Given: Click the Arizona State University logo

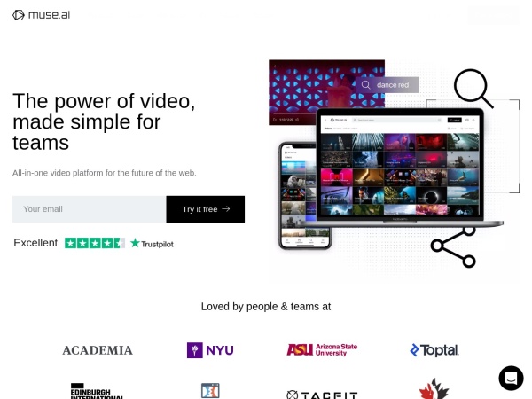Looking at the screenshot, I should (322, 350).
